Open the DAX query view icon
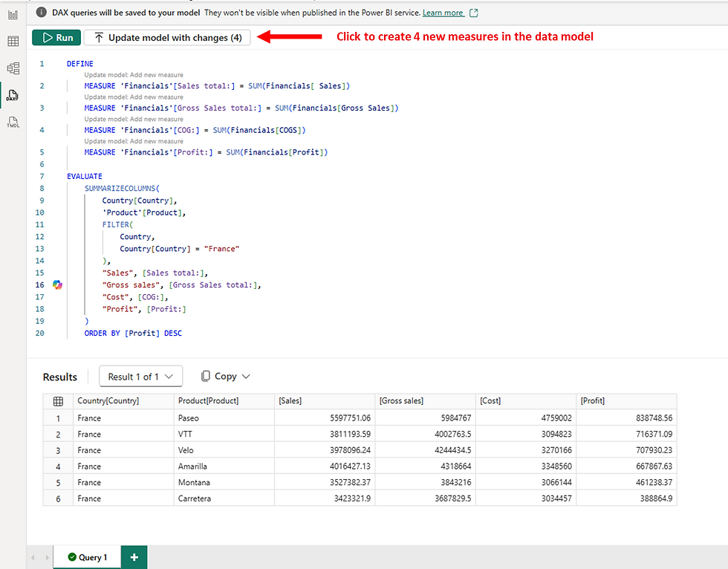This screenshot has height=569, width=728. (13, 95)
